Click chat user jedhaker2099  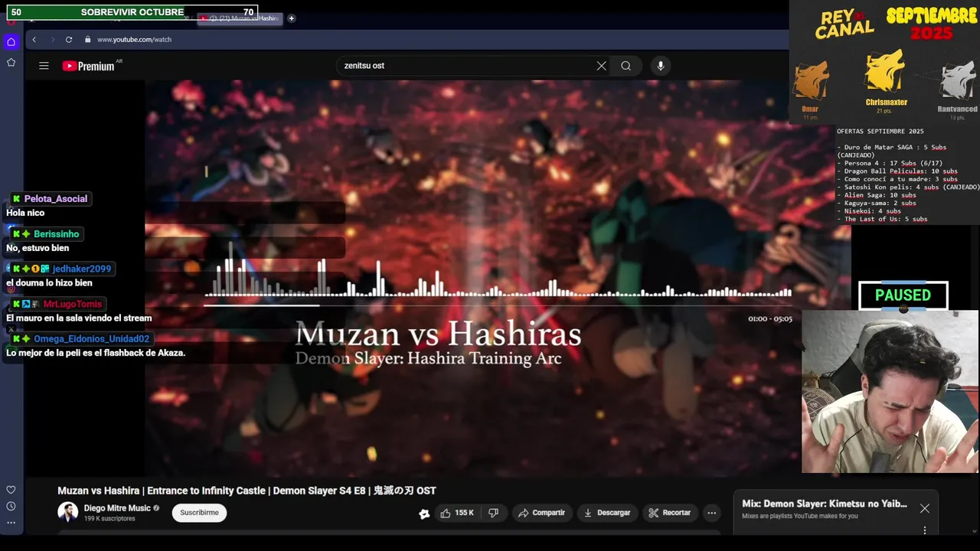coord(82,269)
